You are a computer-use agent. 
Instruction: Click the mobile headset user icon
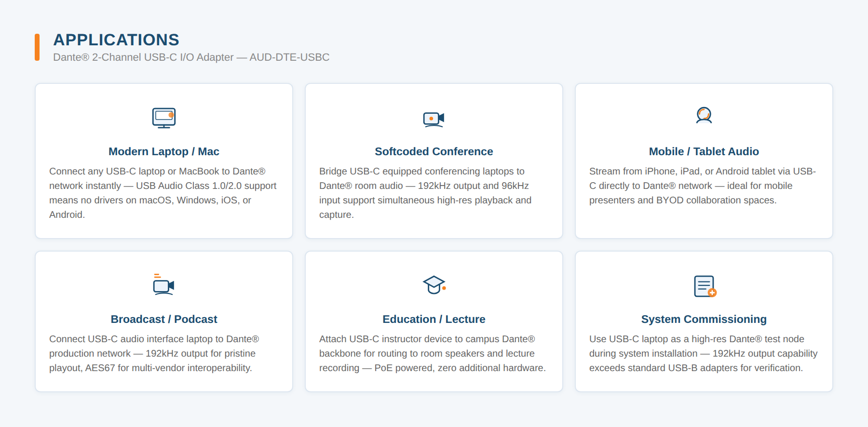[x=704, y=116]
